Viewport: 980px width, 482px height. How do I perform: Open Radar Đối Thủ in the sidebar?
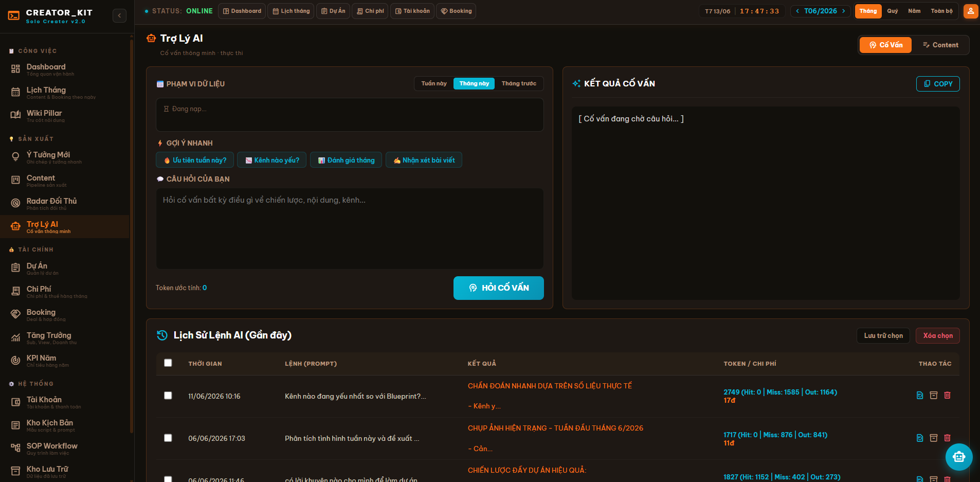coord(64,204)
